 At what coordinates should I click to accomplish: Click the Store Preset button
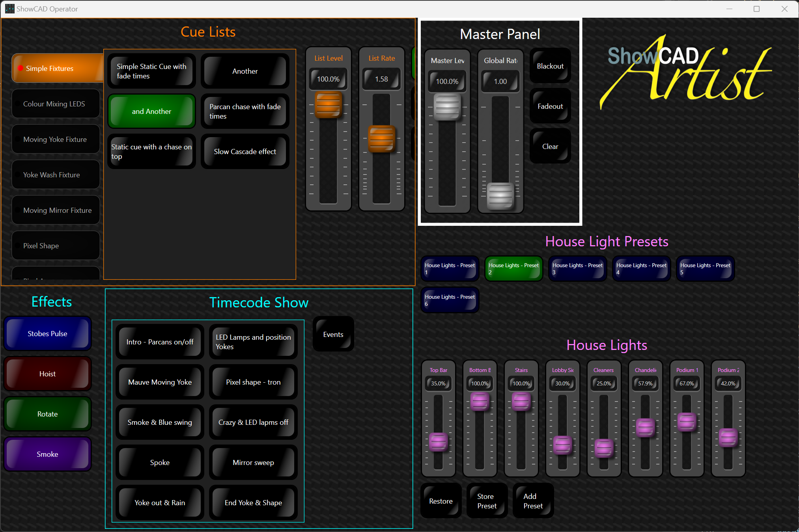pos(487,501)
